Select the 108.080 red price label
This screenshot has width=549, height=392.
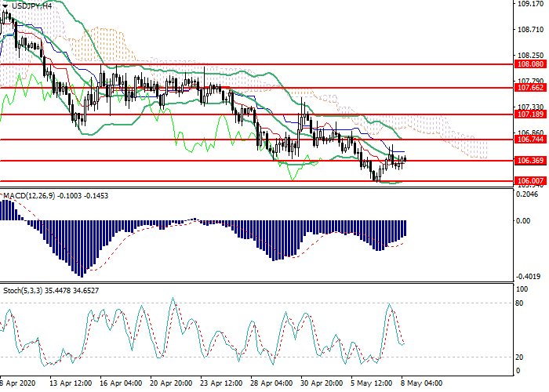[x=530, y=64]
